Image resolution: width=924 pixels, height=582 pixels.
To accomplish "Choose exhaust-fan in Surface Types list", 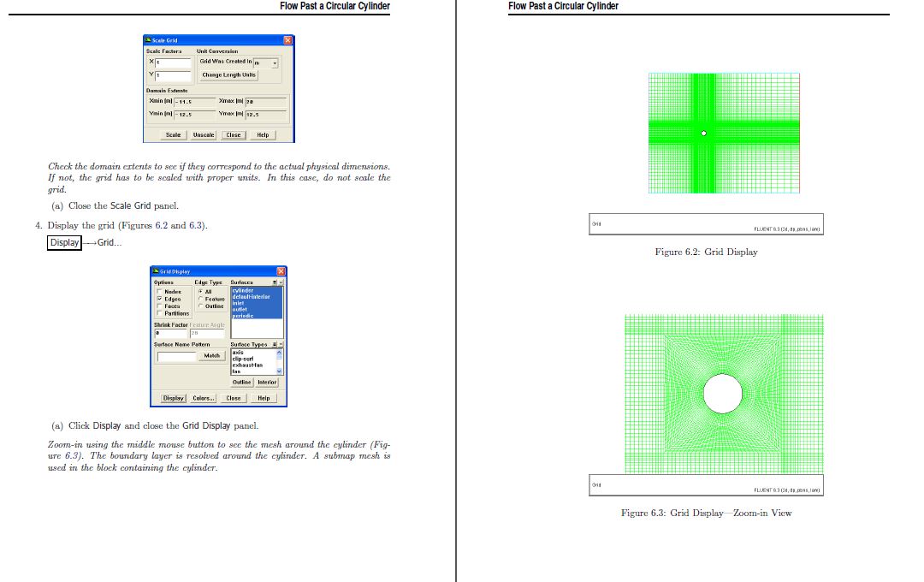I will [x=248, y=365].
